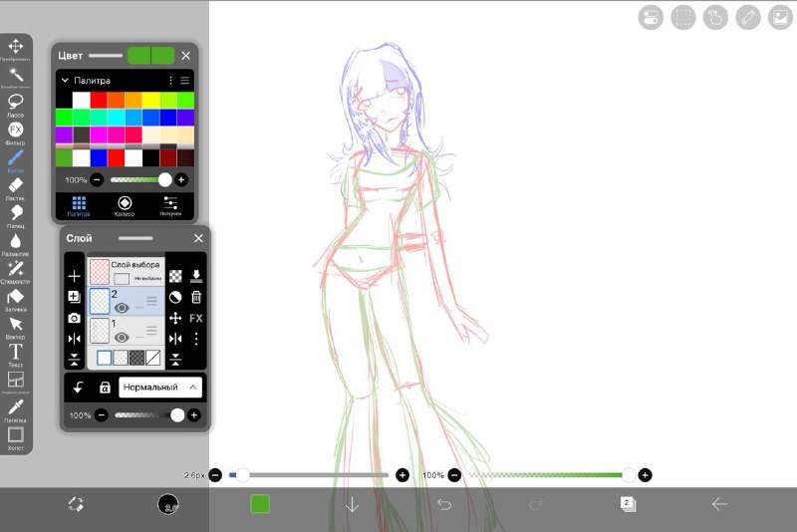Viewport: 797px width, 532px height.
Task: Click the camera icon in layer panel
Action: click(x=74, y=318)
